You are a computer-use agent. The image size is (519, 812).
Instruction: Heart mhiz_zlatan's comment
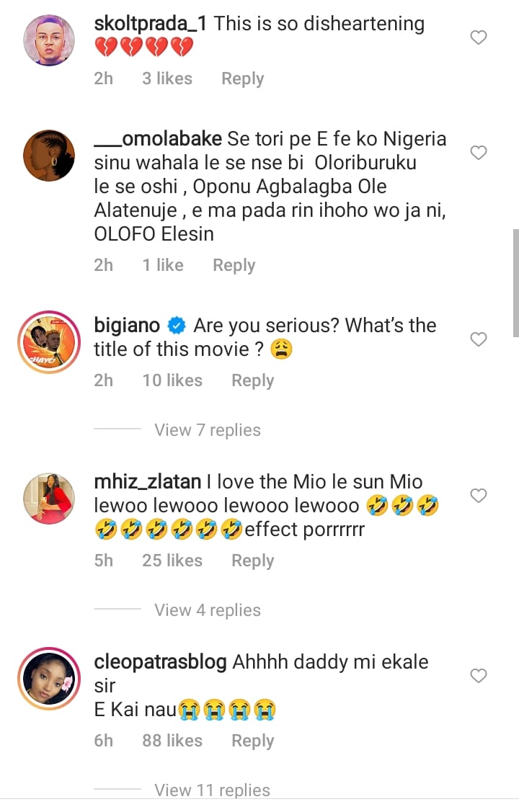coord(479,496)
